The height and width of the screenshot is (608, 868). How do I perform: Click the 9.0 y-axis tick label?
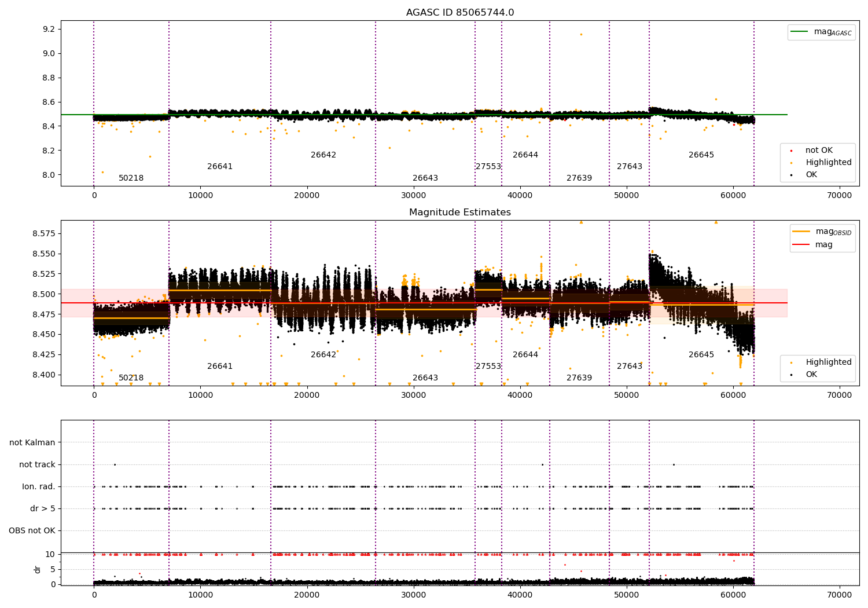49,54
